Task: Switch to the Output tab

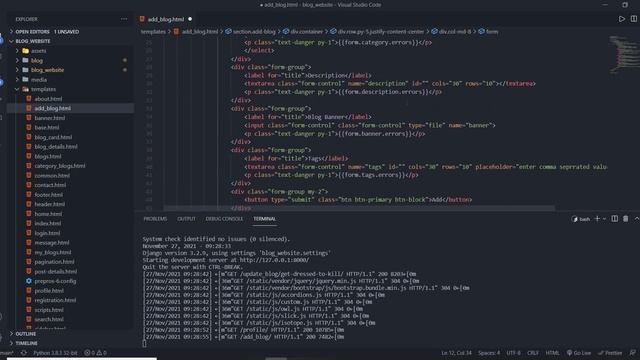Action: pyautogui.click(x=186, y=219)
